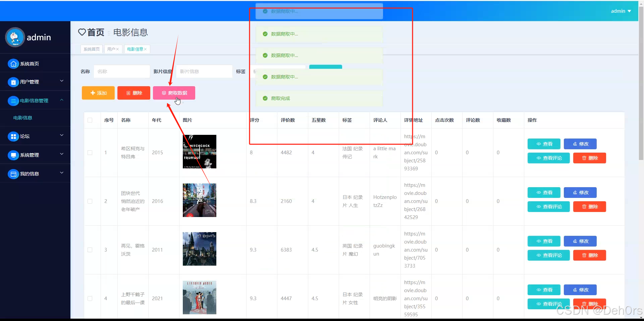Collapse the 电影信息管理 menu
Screen dimensions: 644x321
[x=35, y=100]
